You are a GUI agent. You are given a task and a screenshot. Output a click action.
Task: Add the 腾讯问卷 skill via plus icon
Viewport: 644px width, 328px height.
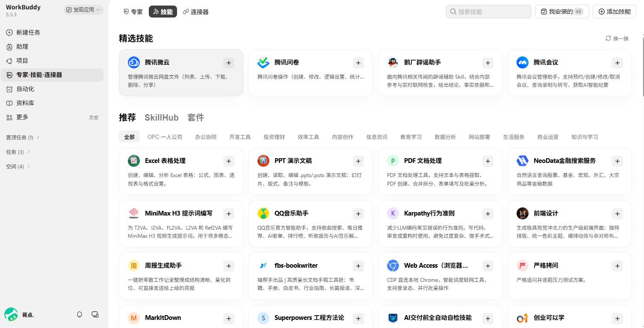pos(358,63)
